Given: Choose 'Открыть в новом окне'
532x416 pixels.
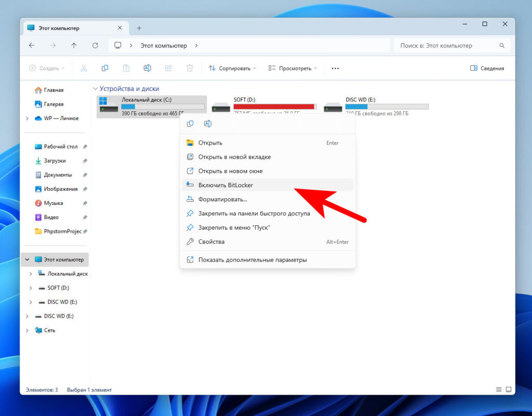Looking at the screenshot, I should tap(268, 171).
